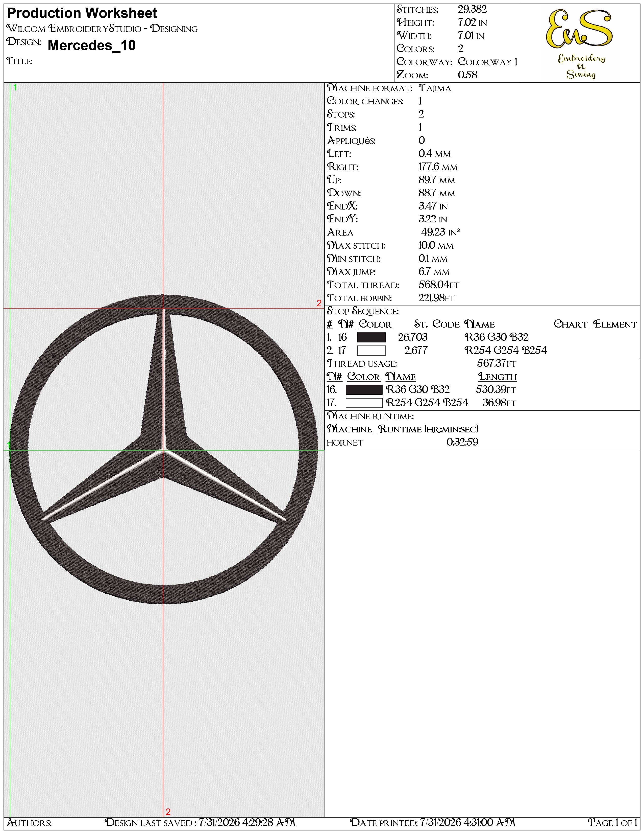Click the "St." column header

pyautogui.click(x=421, y=324)
